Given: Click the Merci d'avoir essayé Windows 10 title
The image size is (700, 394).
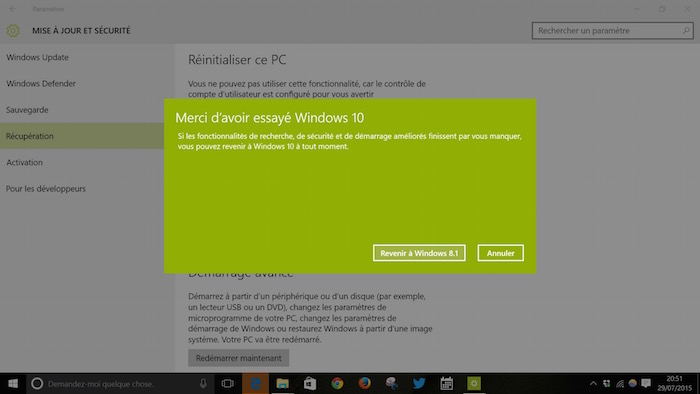Looking at the screenshot, I should click(x=270, y=118).
